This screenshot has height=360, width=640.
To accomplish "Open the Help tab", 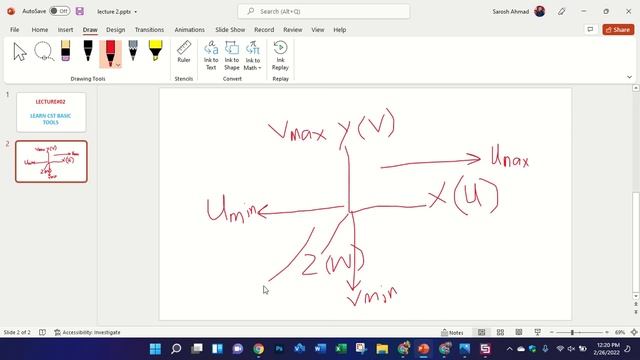I will 340,30.
